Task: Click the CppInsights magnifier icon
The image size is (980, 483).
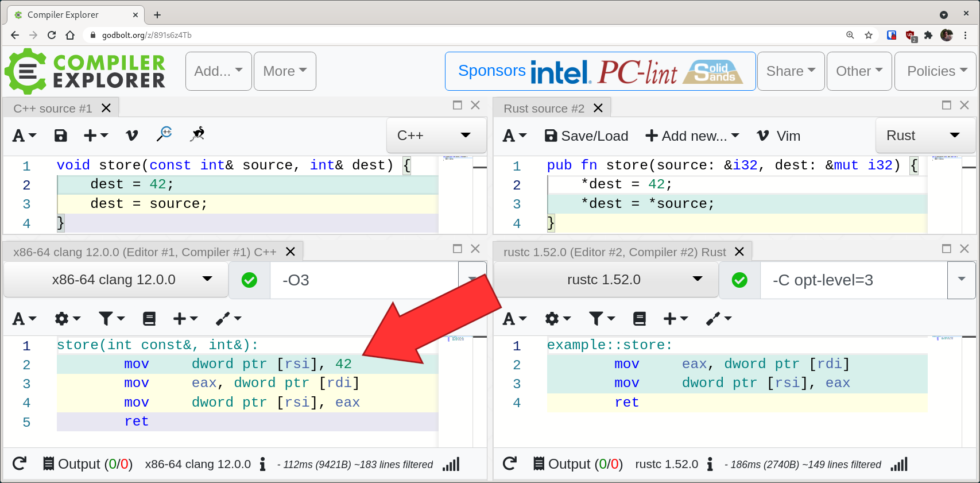Action: click(x=164, y=134)
